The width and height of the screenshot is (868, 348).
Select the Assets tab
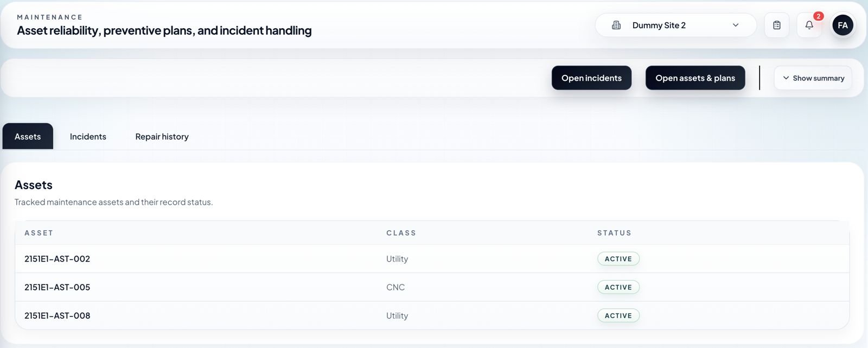click(x=28, y=136)
